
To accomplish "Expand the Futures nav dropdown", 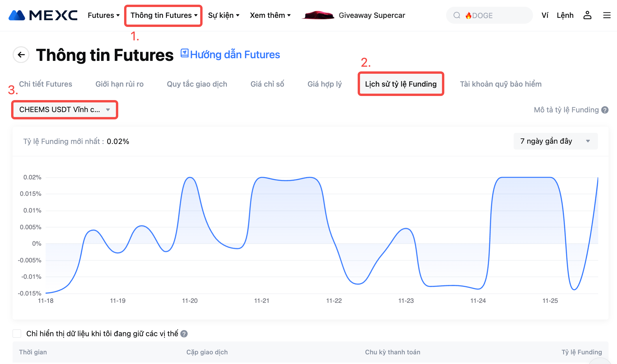I will pos(104,15).
